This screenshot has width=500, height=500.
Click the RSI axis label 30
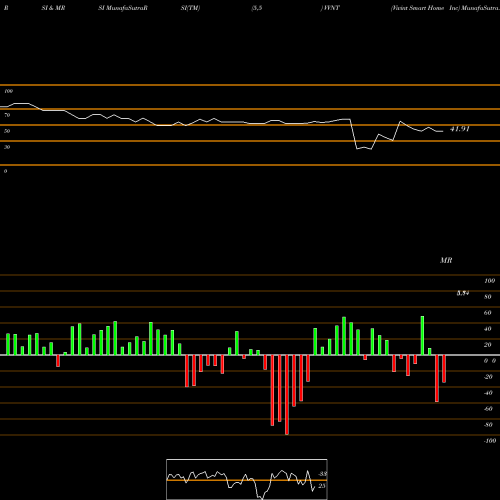(7, 147)
